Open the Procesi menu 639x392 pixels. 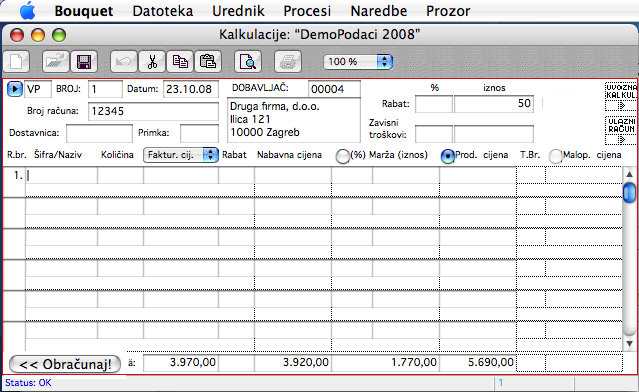307,11
